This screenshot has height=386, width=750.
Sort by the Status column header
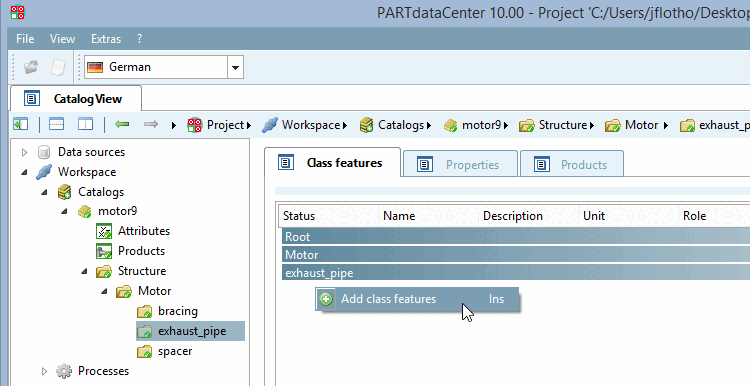(328, 216)
